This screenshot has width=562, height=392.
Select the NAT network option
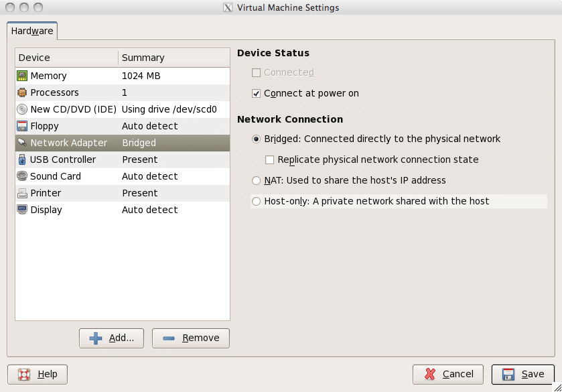point(256,180)
